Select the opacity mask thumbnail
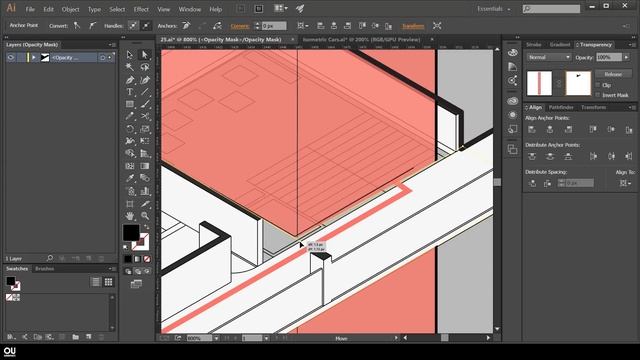640x360 pixels. click(x=578, y=83)
